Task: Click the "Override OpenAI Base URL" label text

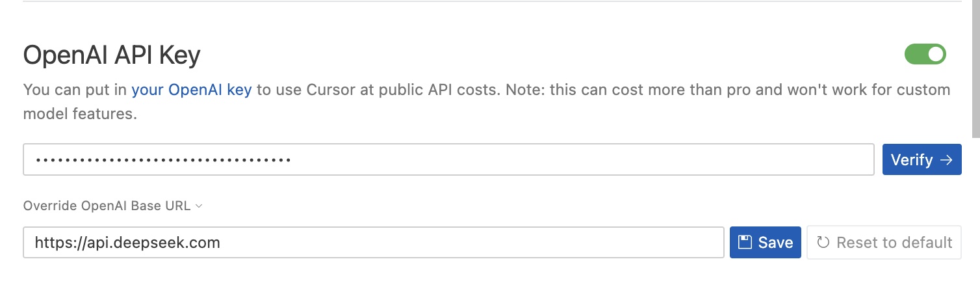Action: (x=107, y=206)
